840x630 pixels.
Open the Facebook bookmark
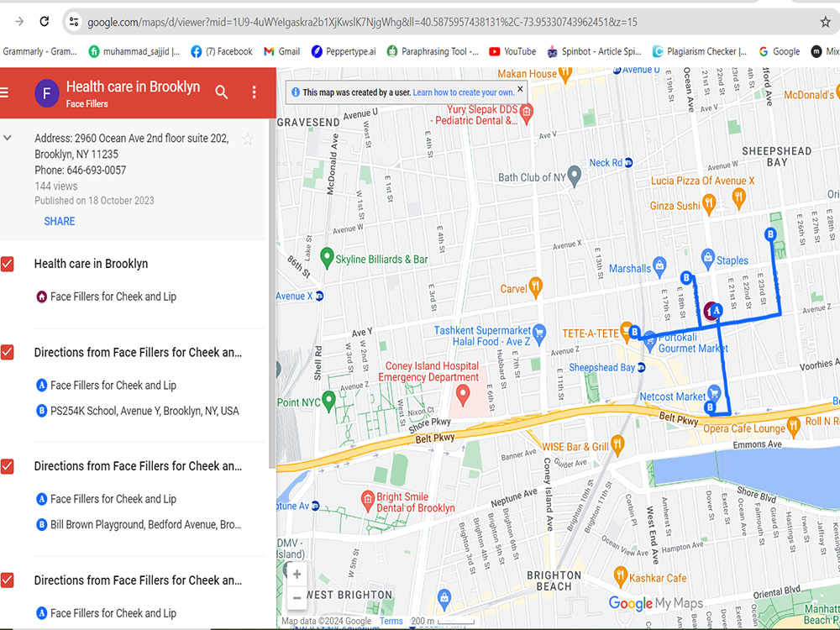[x=222, y=51]
